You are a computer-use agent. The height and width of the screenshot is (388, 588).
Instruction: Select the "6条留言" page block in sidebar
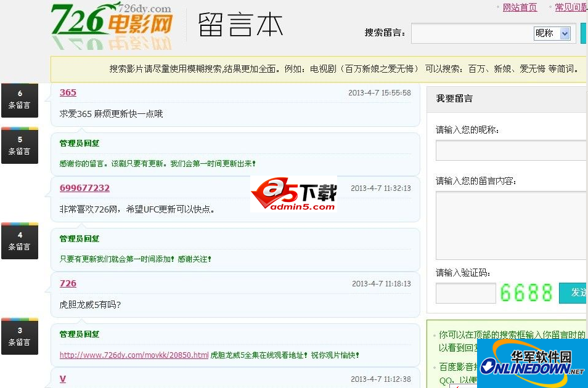point(19,100)
